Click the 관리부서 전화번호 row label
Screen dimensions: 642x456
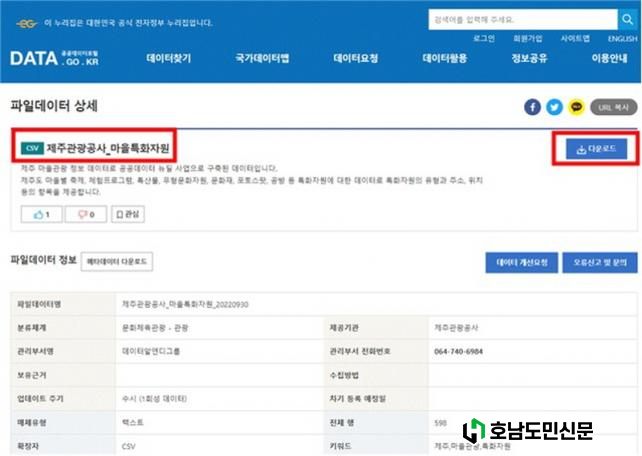coord(360,351)
